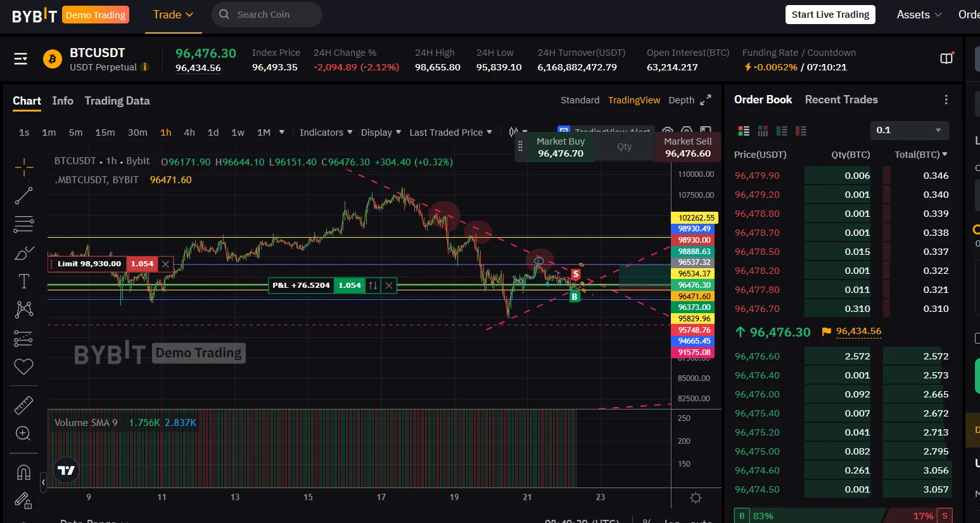Set chart timeframe to 30m
Viewport: 980px width, 523px height.
137,132
